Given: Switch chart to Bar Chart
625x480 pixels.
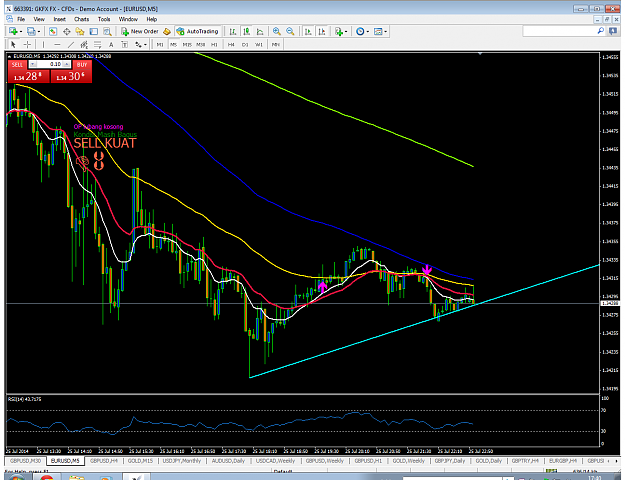Looking at the screenshot, I should tap(233, 31).
